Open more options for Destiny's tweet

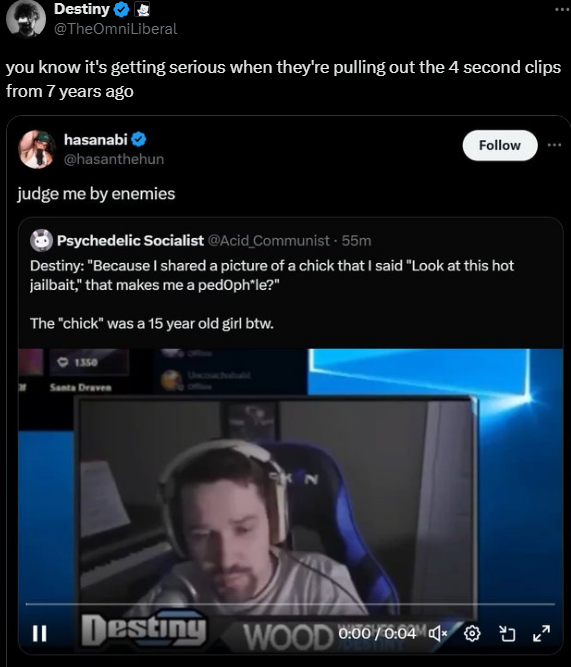(x=562, y=10)
